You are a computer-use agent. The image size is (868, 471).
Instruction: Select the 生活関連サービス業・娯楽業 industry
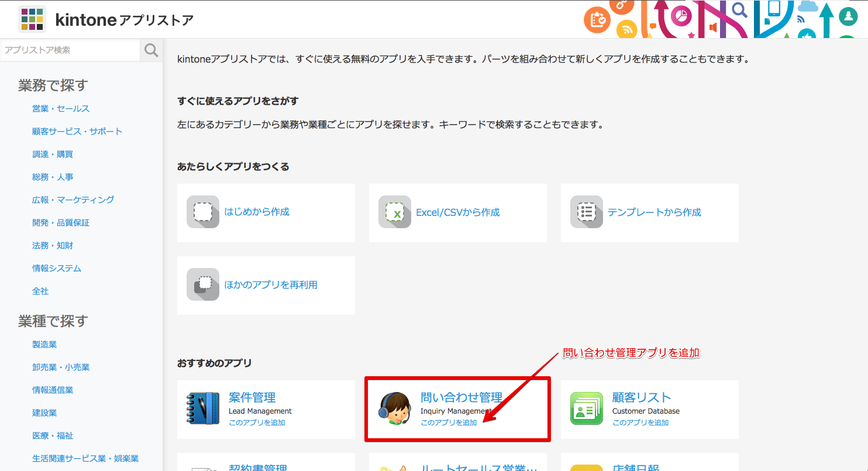(x=85, y=459)
